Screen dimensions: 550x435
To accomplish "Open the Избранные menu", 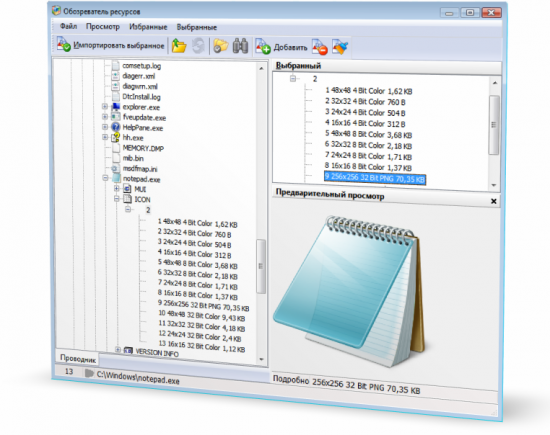I will tap(148, 27).
